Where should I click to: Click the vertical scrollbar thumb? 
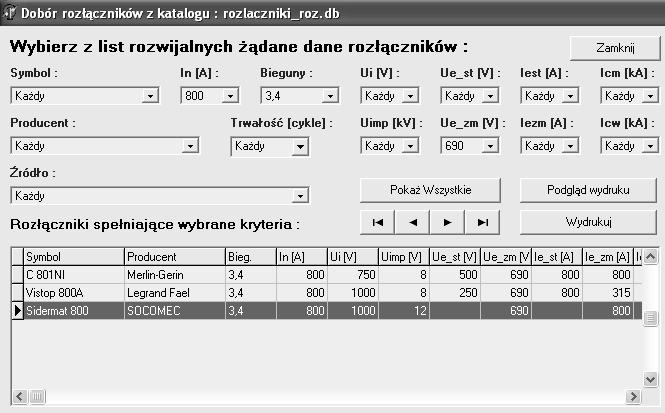(x=651, y=318)
